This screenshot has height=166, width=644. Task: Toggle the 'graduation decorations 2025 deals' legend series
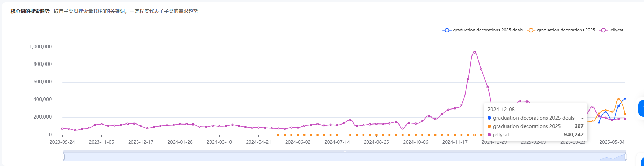click(483, 30)
